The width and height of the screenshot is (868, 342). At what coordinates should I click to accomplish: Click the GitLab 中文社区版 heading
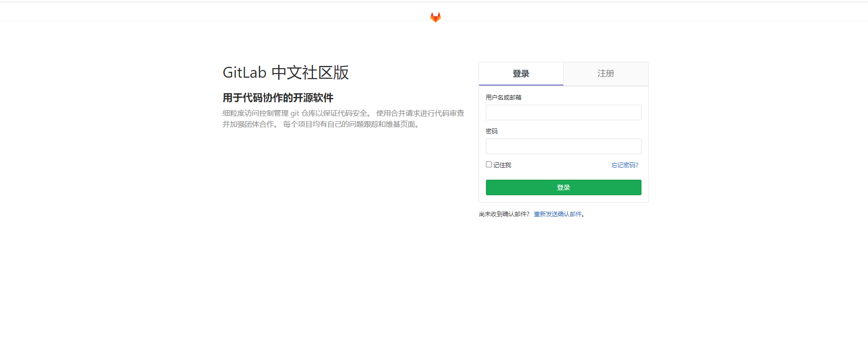click(286, 73)
